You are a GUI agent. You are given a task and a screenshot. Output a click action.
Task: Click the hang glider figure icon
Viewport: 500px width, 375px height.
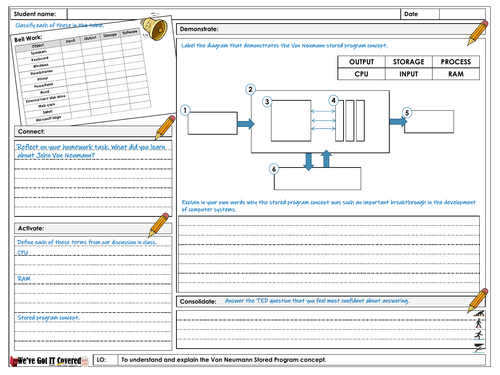pos(479,347)
